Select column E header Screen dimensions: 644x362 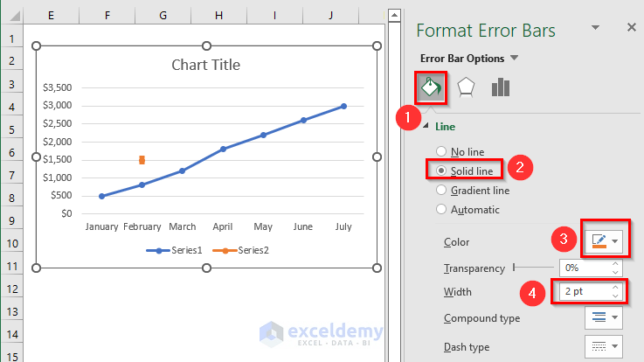51,16
